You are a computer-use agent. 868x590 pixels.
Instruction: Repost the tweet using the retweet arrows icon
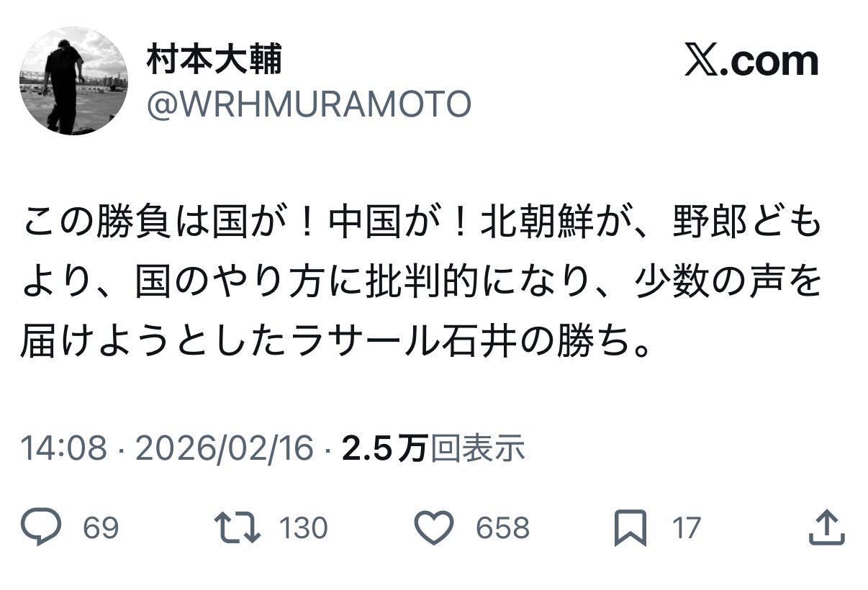[x=238, y=528]
